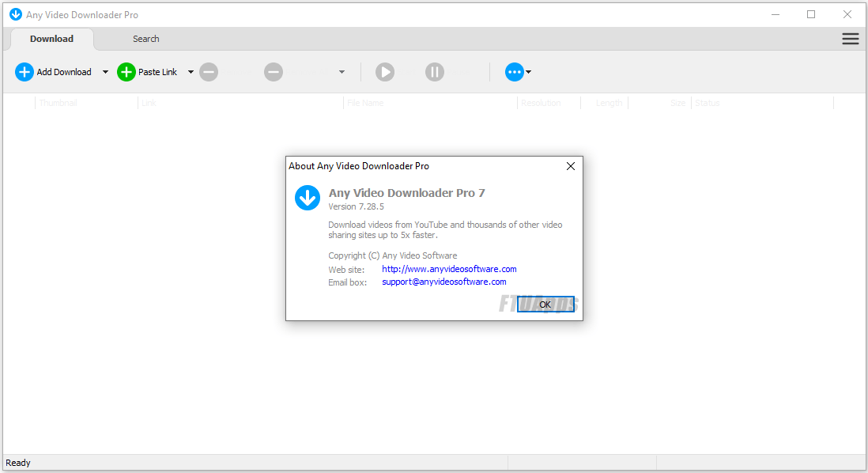Open the blue three-dots more options button
The width and height of the screenshot is (868, 473).
(515, 72)
